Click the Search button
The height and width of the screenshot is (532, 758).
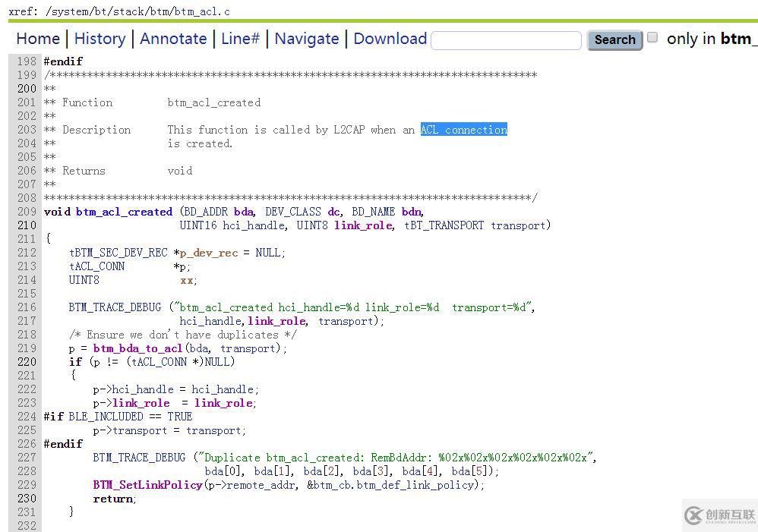615,40
